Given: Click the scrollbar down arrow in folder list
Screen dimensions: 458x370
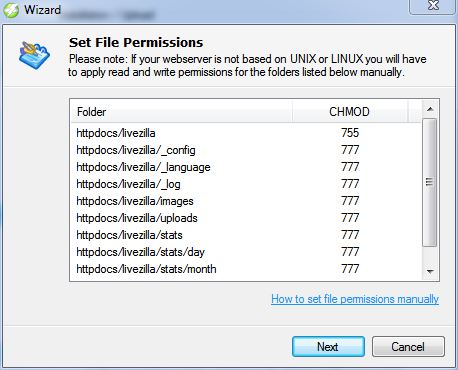Looking at the screenshot, I should tap(430, 271).
